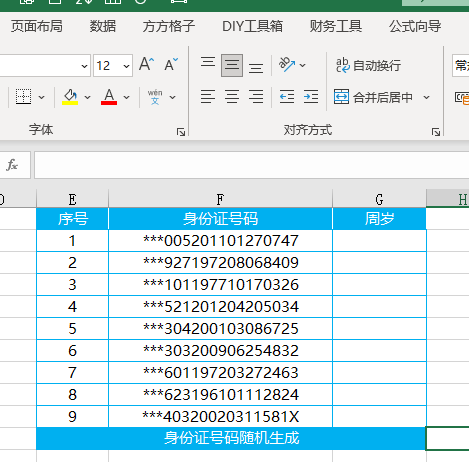Apply the borders icon

point(23,97)
